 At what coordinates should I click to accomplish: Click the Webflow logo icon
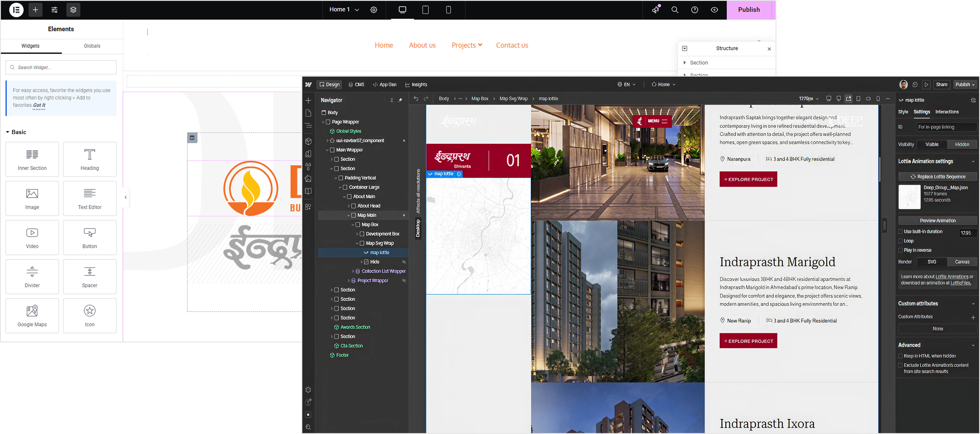[308, 85]
